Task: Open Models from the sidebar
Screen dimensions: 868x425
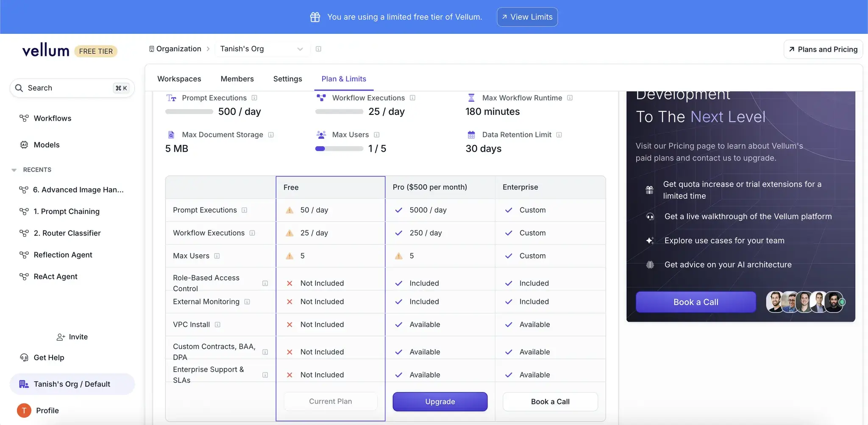Action: (x=47, y=145)
